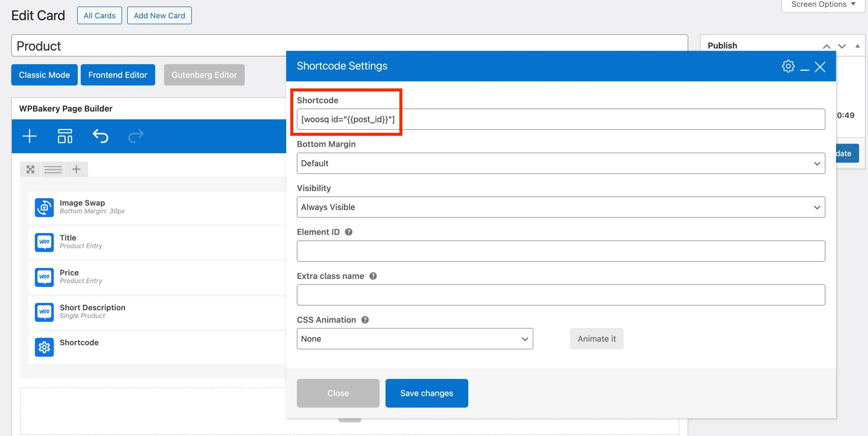
Task: Switch to Classic Mode
Action: (44, 75)
